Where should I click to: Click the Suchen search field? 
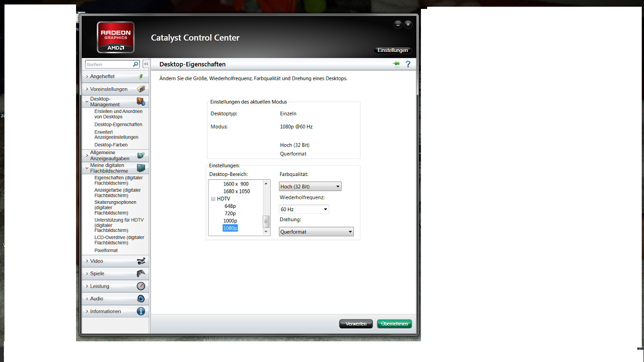[x=109, y=64]
